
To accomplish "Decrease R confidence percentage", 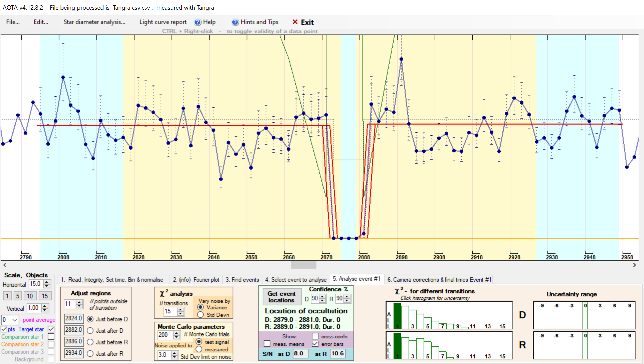I will point(347,301).
